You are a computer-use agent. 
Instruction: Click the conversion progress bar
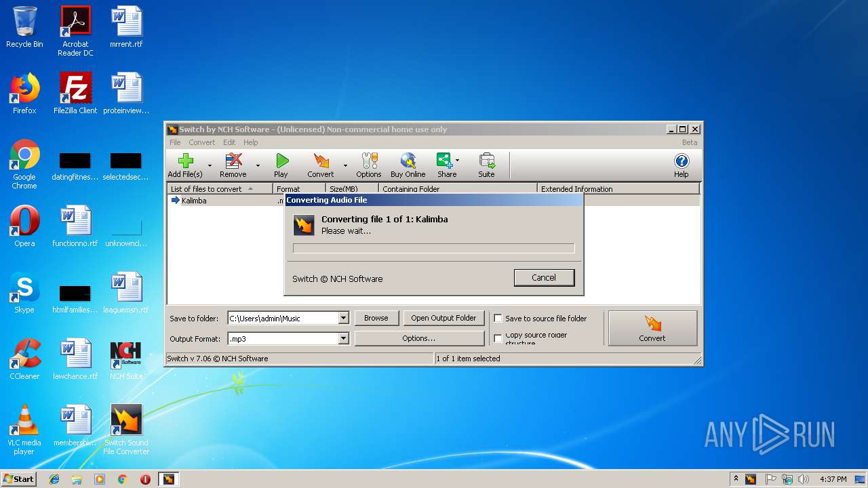pyautogui.click(x=433, y=248)
